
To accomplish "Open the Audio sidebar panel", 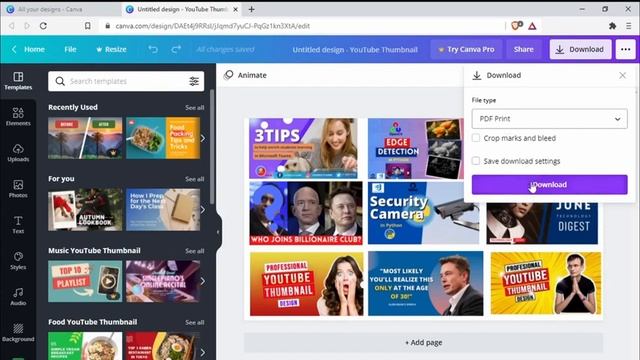I will click(x=18, y=296).
